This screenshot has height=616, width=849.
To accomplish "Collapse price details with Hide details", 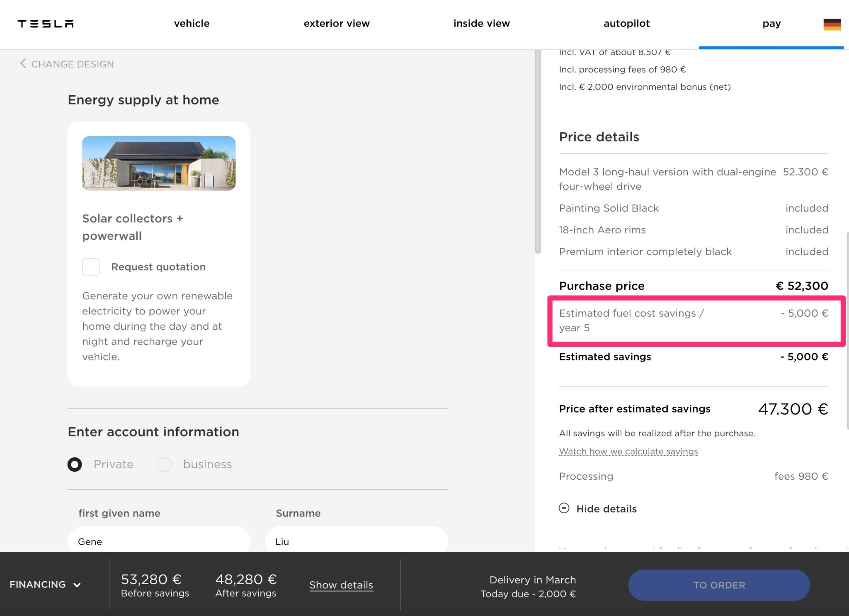I will 606,509.
